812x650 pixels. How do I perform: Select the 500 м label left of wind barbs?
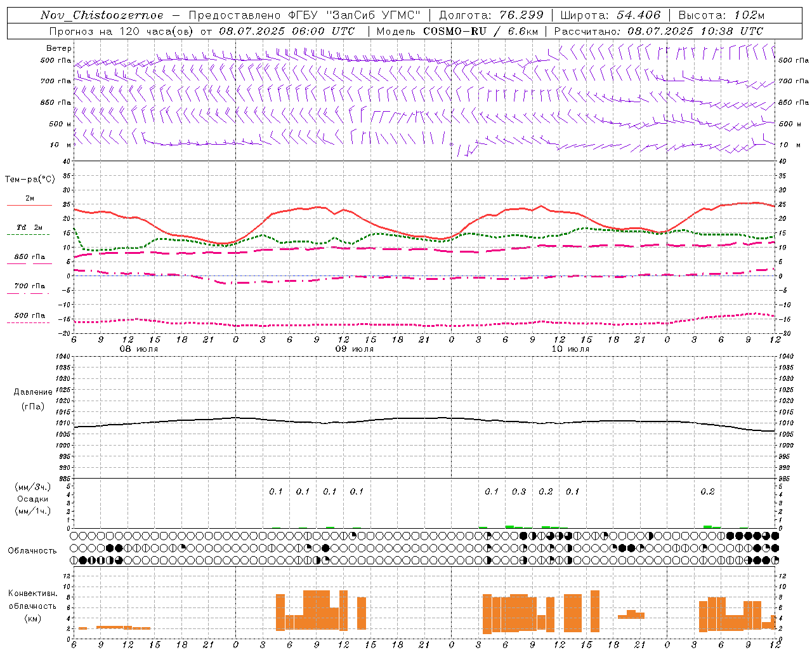click(60, 124)
